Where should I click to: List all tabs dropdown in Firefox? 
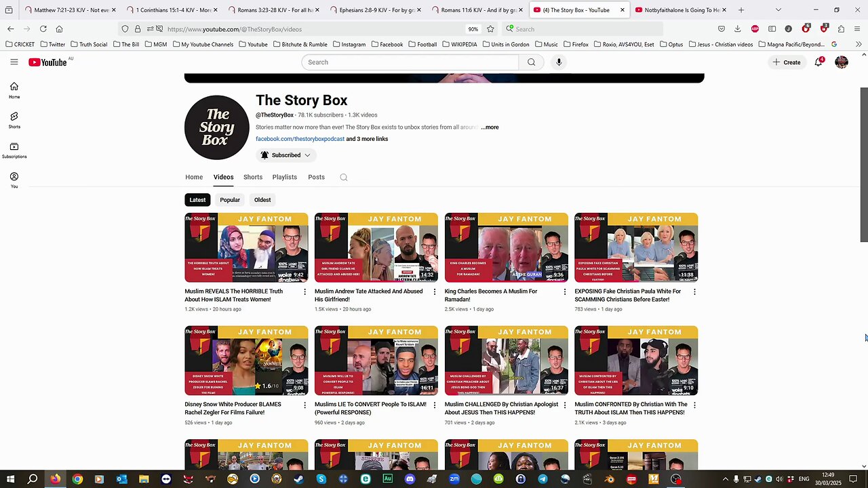(x=778, y=10)
